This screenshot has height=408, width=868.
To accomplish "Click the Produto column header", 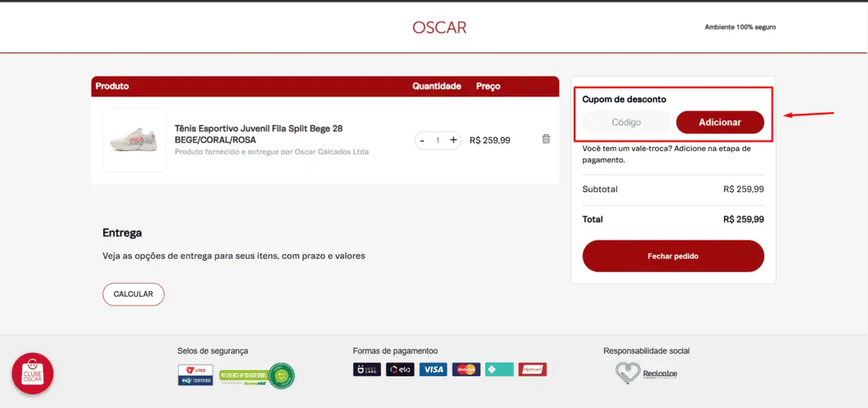I will [x=112, y=86].
